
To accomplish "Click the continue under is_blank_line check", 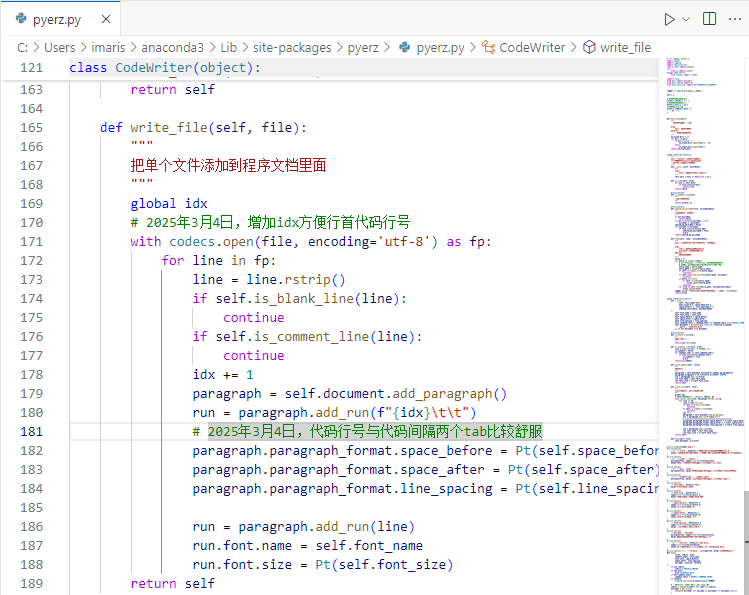I will [x=253, y=318].
